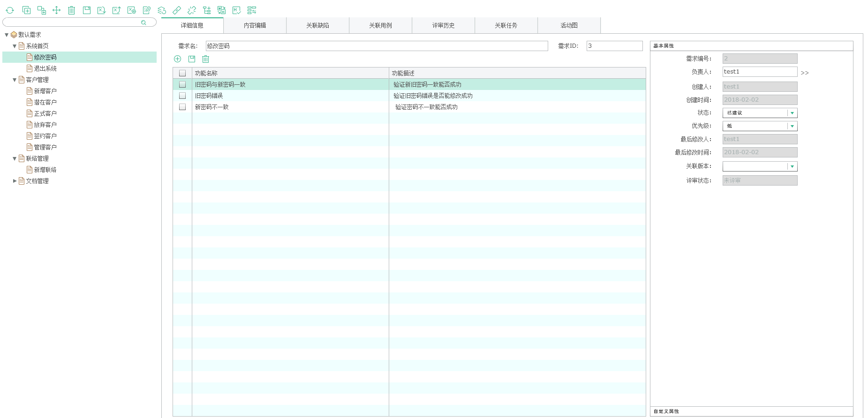Click the green plus icon above function table
The height and width of the screenshot is (418, 868).
tap(178, 59)
